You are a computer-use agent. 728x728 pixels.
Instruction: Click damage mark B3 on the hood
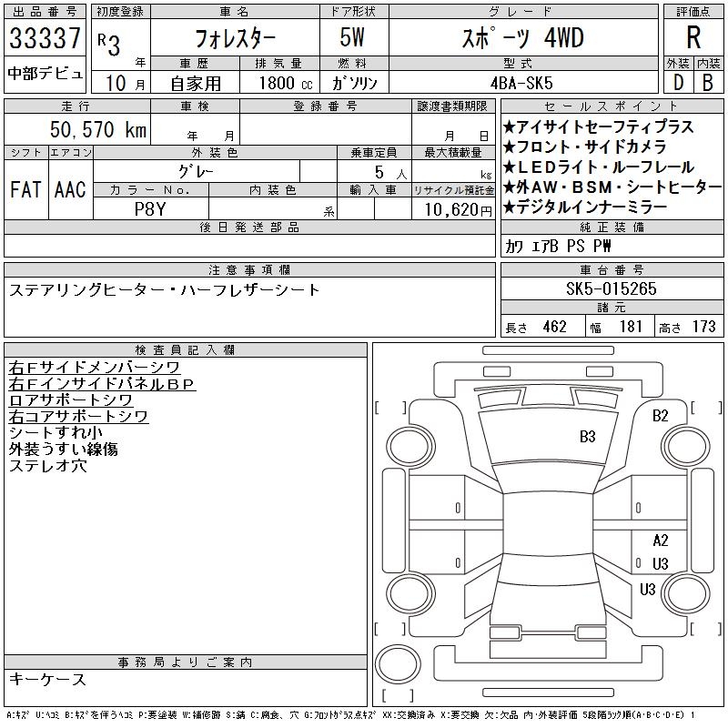(x=587, y=437)
